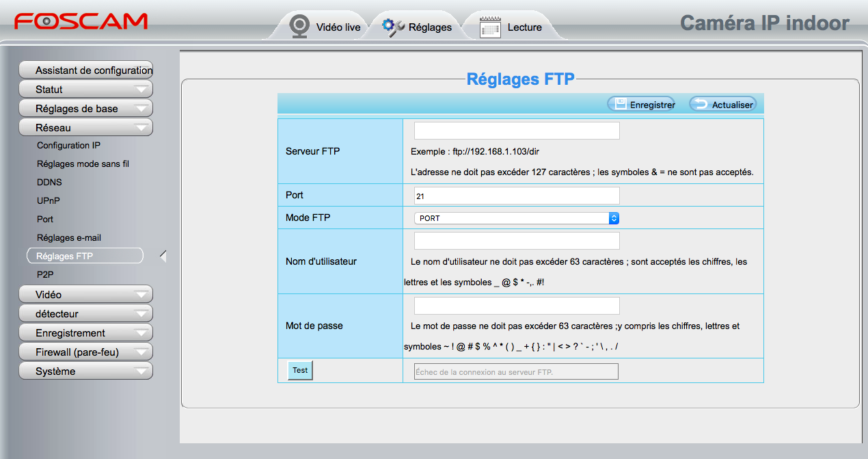Expand the Enregistrement section
This screenshot has width=868, height=459.
85,332
